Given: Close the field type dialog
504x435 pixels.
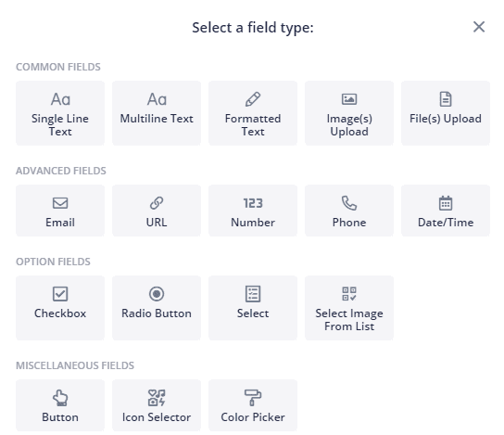Looking at the screenshot, I should 479,27.
